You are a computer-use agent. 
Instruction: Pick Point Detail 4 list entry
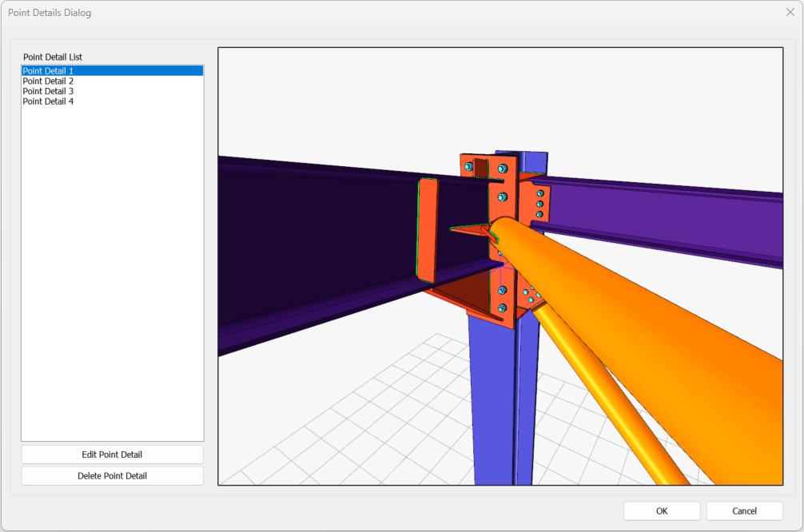pyautogui.click(x=48, y=101)
